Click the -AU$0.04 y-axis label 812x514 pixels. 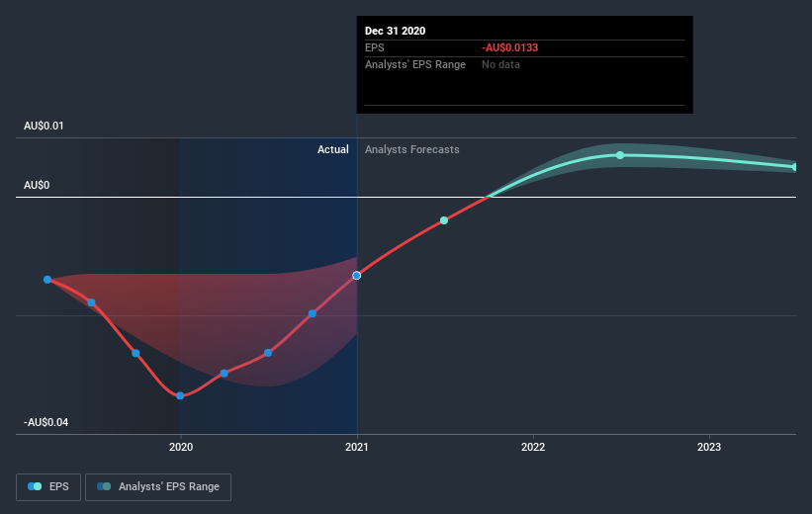click(x=45, y=422)
